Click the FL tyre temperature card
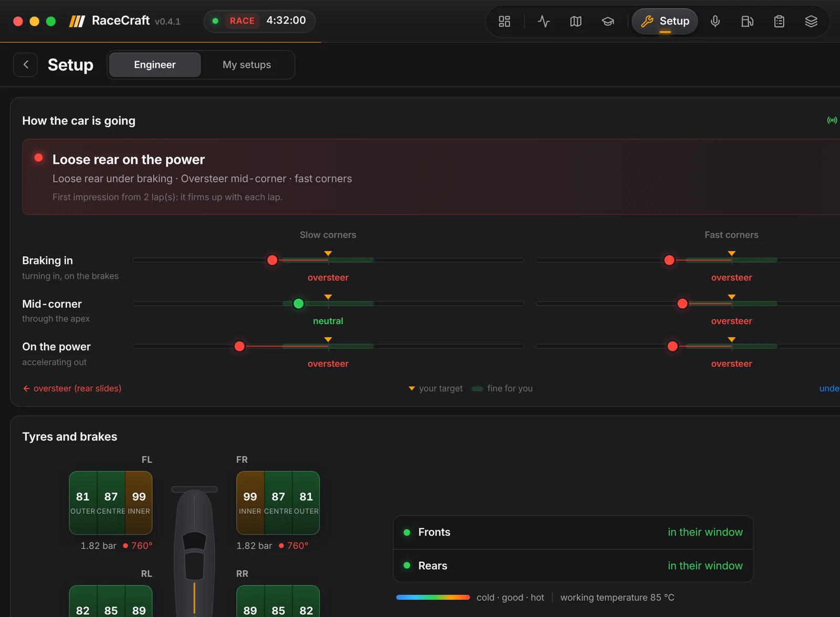The image size is (840, 617). 111,503
